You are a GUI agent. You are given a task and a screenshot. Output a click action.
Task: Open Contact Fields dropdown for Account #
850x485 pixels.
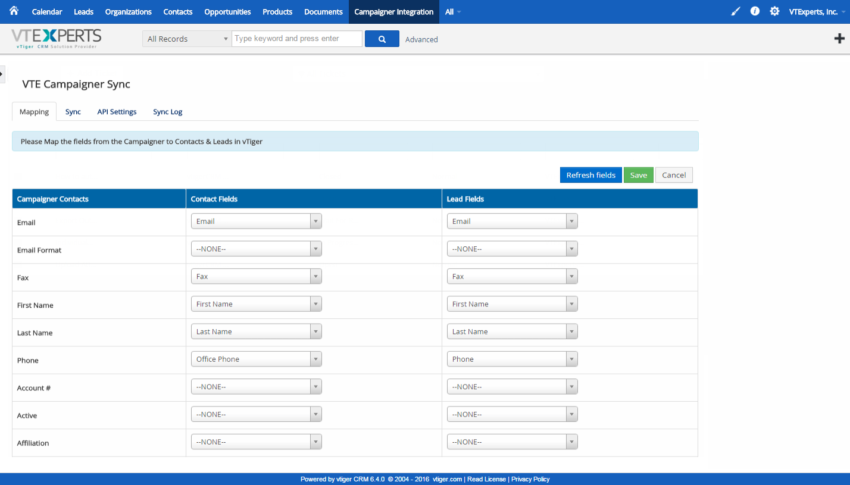(x=256, y=387)
